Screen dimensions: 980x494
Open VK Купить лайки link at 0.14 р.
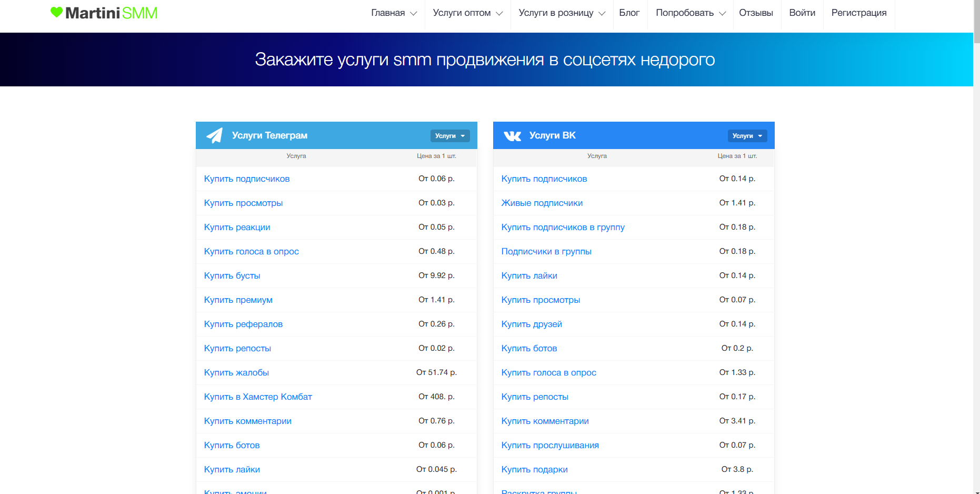529,276
